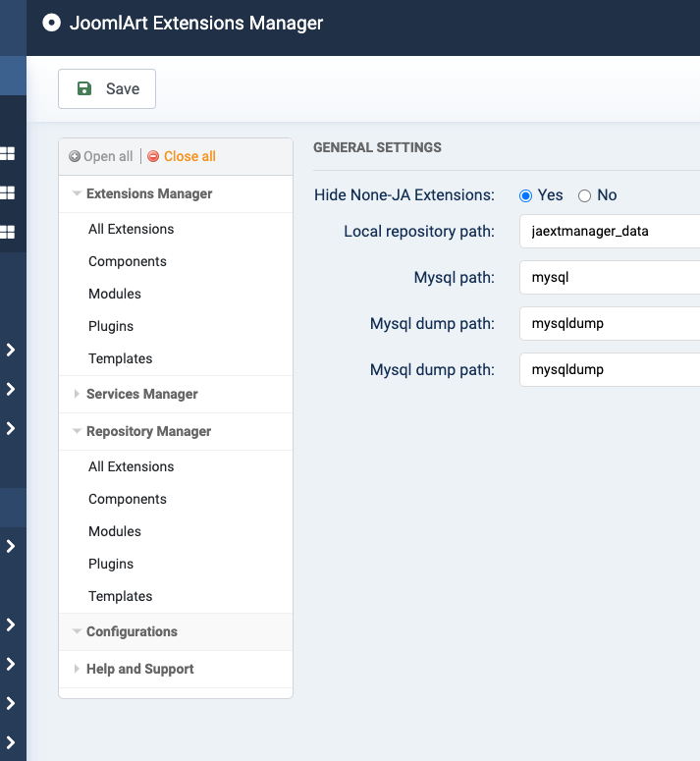Expand the Services Manager section arrow
The height and width of the screenshot is (761, 700).
(x=77, y=394)
